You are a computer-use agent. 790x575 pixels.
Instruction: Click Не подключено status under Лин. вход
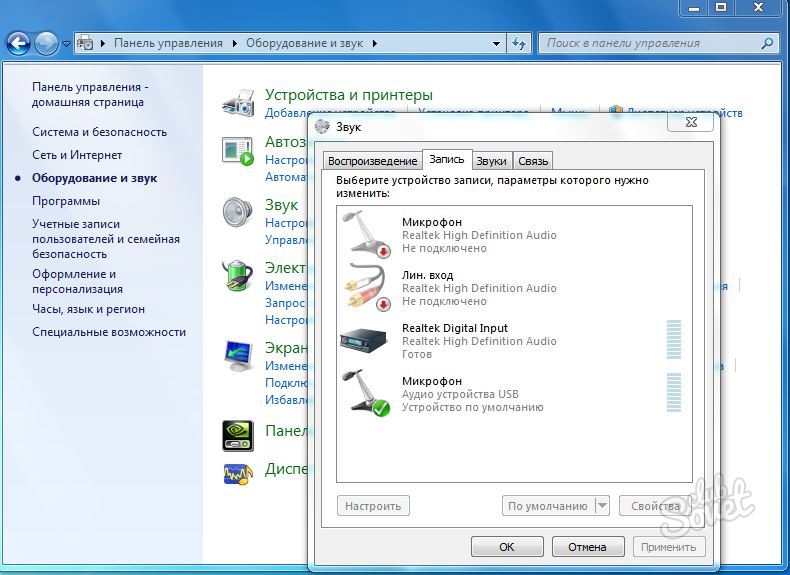pyautogui.click(x=444, y=301)
